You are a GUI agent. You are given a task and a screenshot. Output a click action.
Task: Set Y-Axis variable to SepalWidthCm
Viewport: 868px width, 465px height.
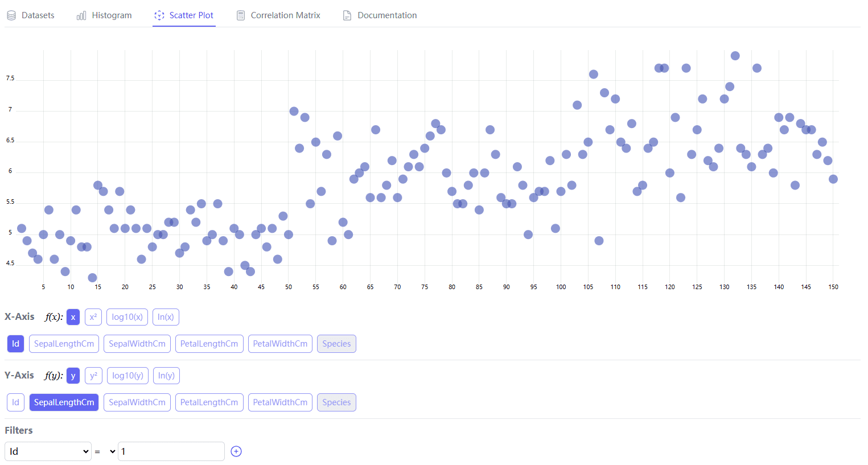[137, 402]
